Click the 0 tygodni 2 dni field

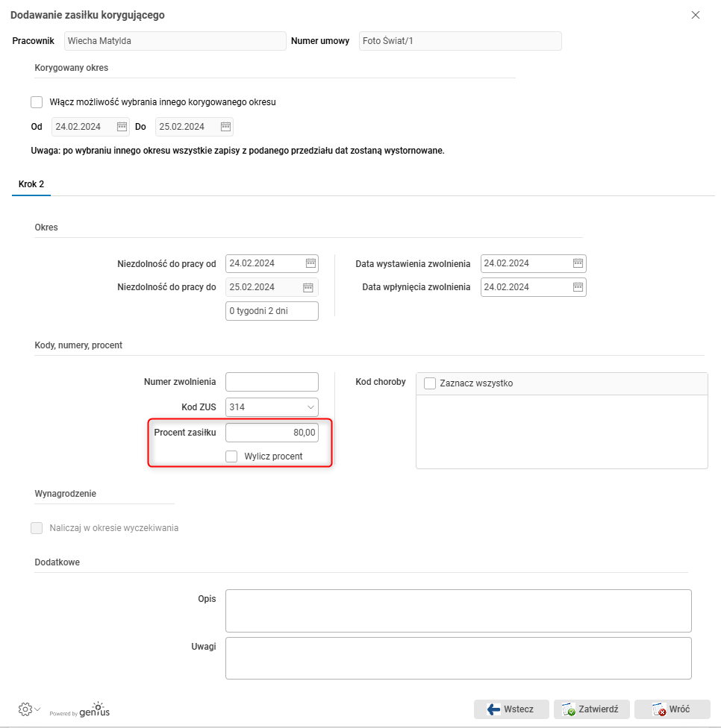click(272, 311)
